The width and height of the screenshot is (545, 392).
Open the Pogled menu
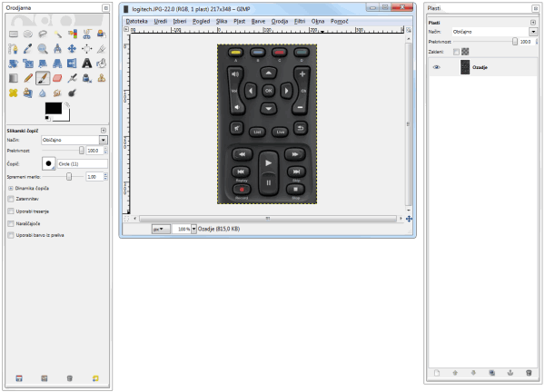[x=202, y=21]
